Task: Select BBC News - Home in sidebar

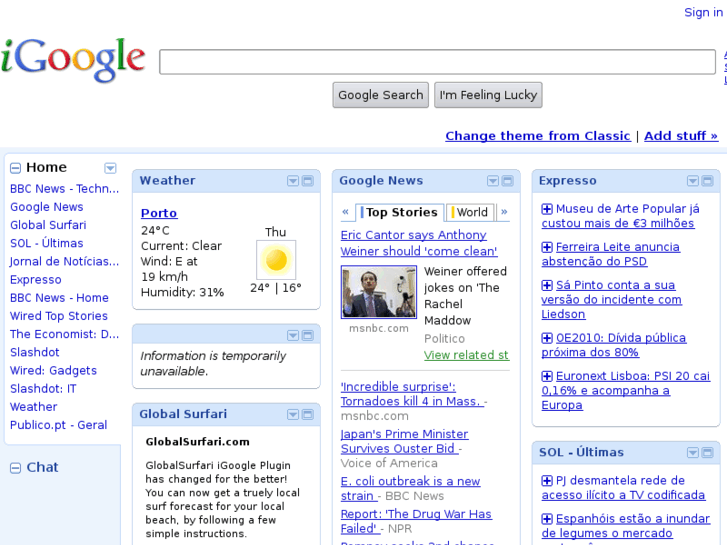Action: [59, 298]
